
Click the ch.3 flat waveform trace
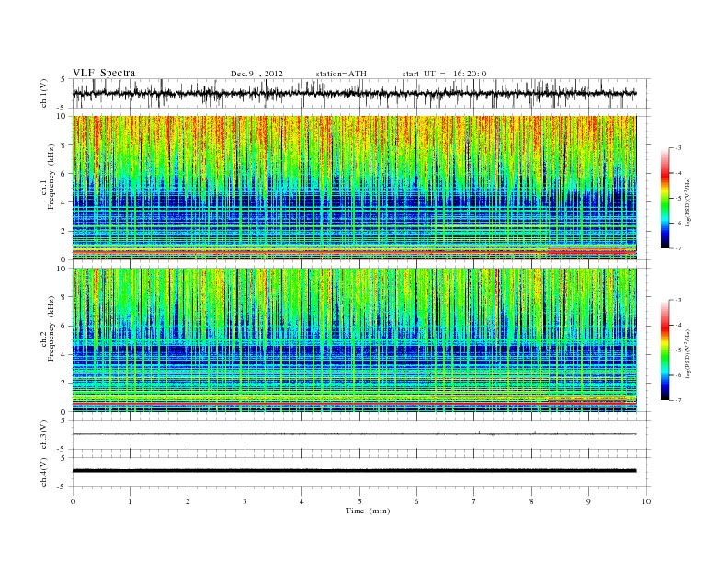tap(354, 434)
